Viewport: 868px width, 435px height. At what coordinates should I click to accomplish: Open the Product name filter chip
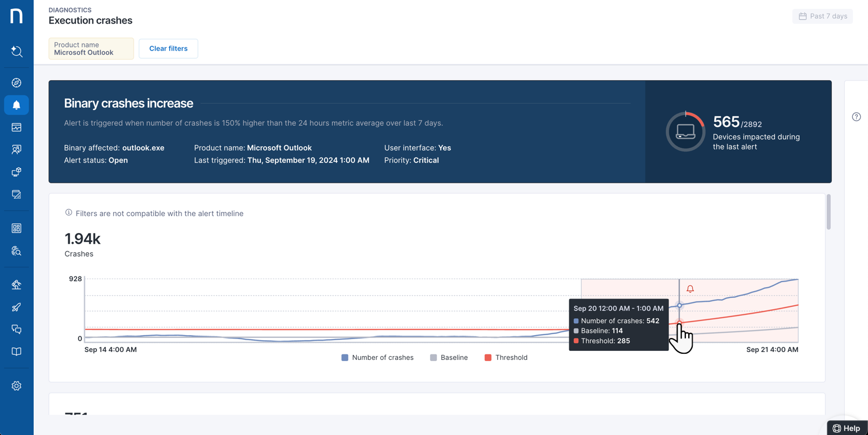point(91,49)
